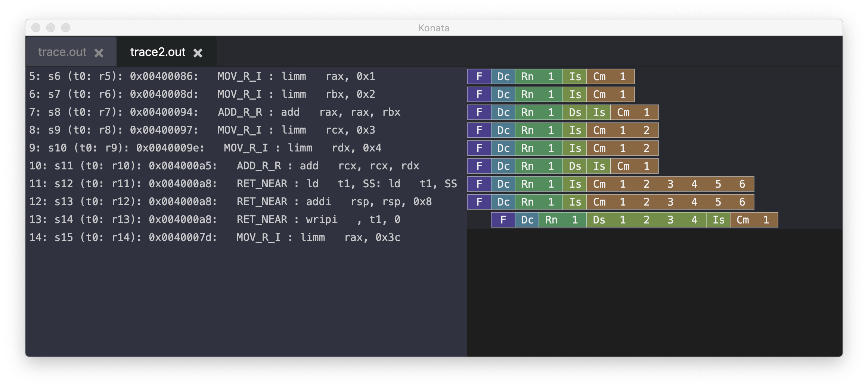868x388 pixels.
Task: Click the Cm commit stage of row 11
Action: (670, 184)
